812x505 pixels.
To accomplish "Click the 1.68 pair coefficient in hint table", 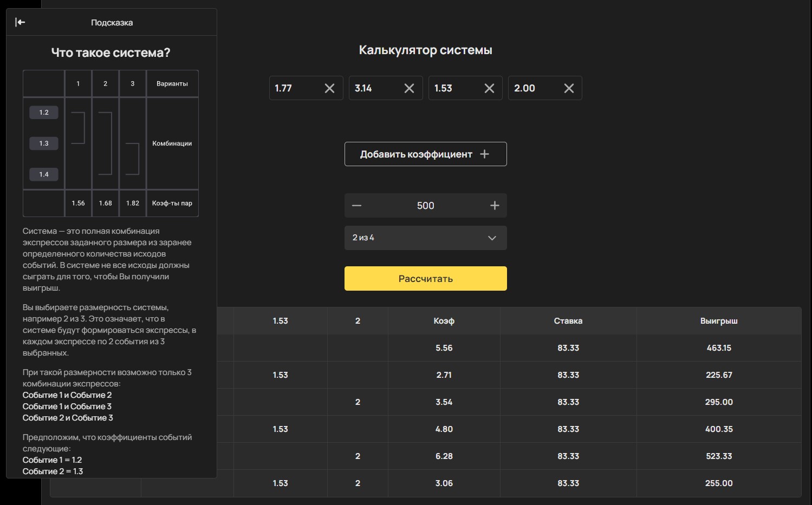I will point(105,204).
